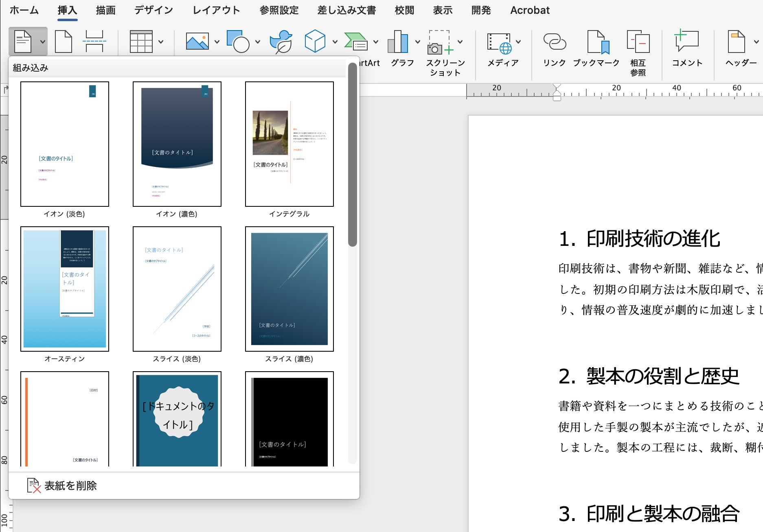The image size is (763, 532).
Task: Click the Shapes icon
Action: (x=238, y=42)
